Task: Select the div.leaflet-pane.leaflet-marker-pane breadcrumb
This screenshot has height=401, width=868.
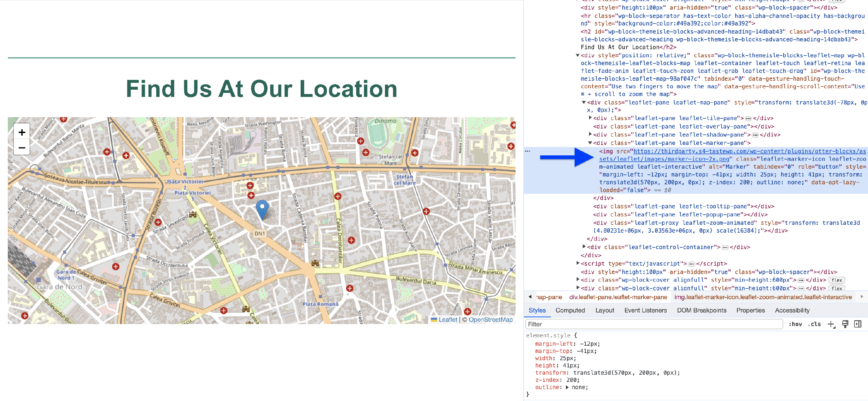Action: pos(618,297)
